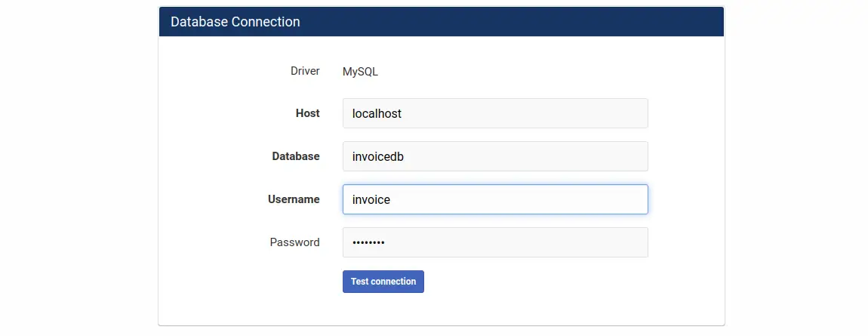Click the bold Database label
The height and width of the screenshot is (336, 868).
[x=296, y=156]
